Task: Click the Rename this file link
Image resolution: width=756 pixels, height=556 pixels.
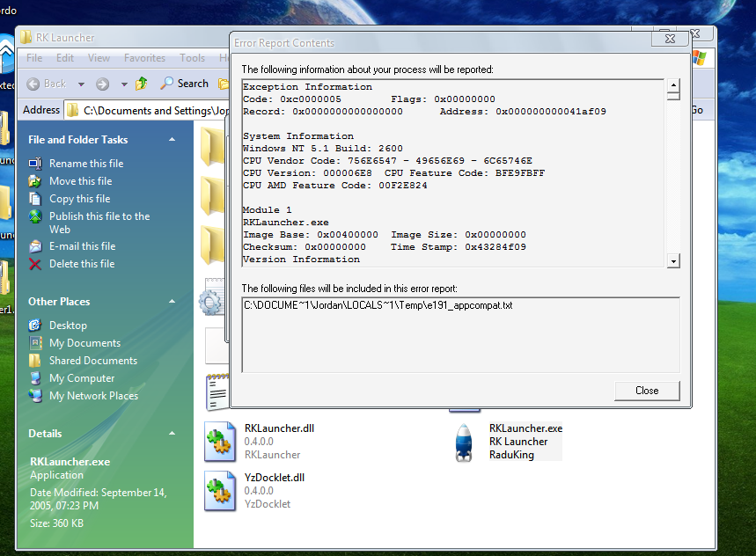Action: point(86,164)
